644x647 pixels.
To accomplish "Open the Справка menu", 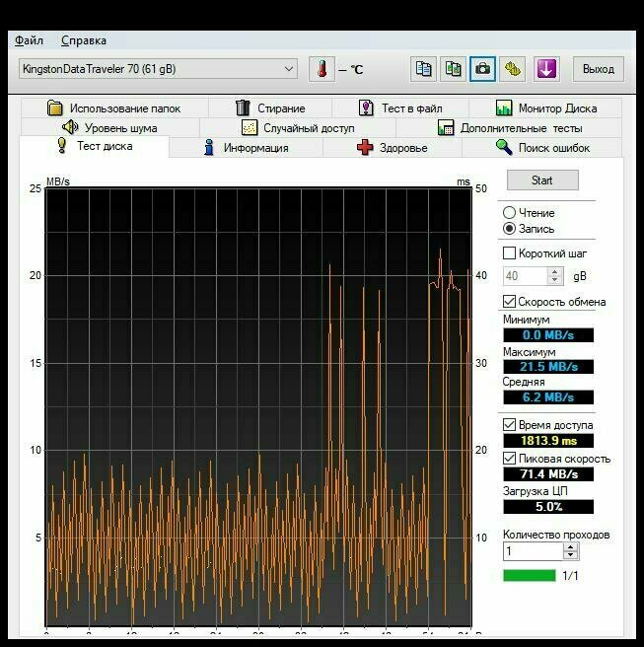I will pyautogui.click(x=84, y=40).
